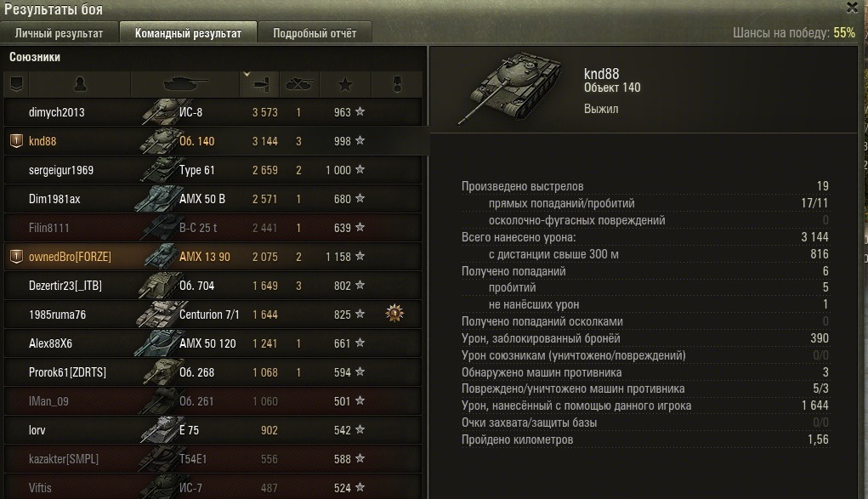Click the Объект 140 tank thumbnail
This screenshot has height=499, width=868.
[510, 88]
